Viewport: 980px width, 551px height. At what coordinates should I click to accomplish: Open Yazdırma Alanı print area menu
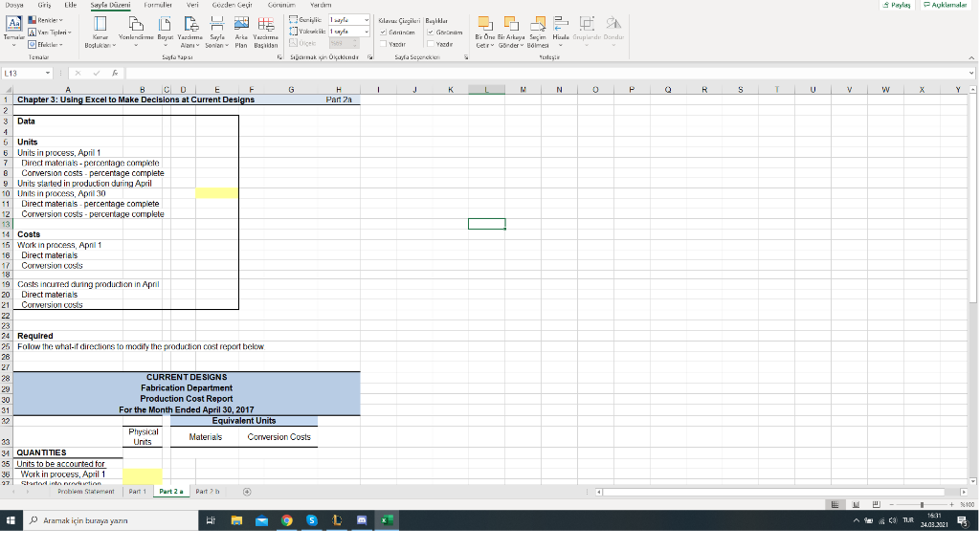point(190,33)
